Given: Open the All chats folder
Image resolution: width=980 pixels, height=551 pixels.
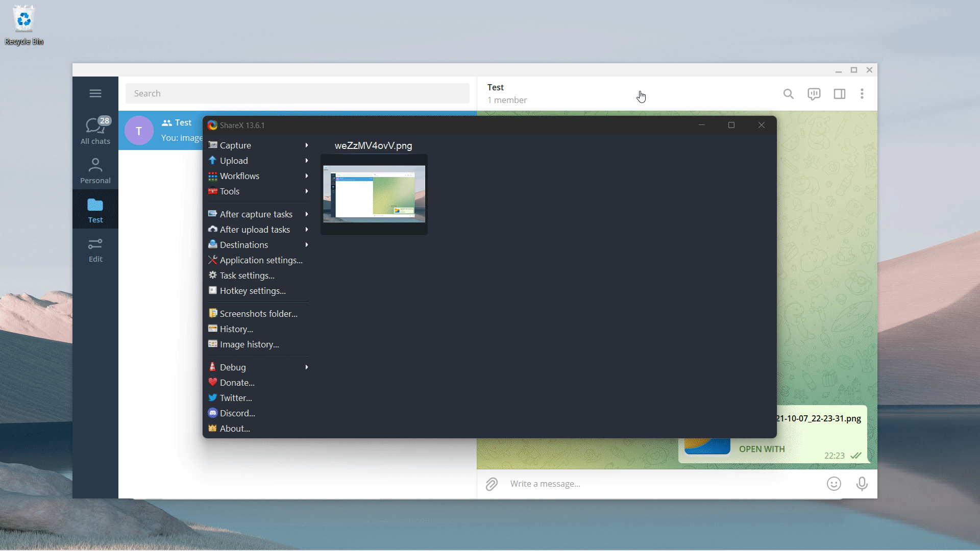Looking at the screenshot, I should pos(95,131).
